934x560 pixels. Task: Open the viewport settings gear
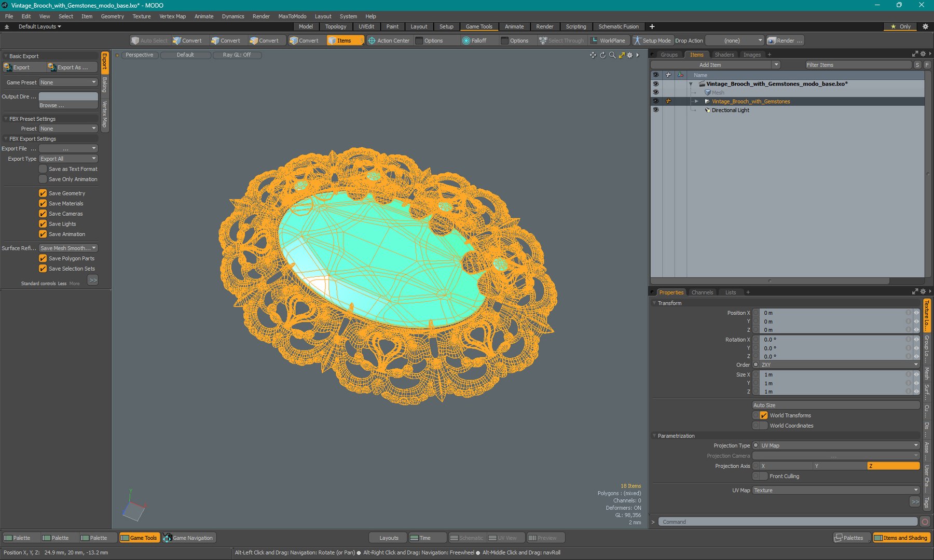pos(630,55)
